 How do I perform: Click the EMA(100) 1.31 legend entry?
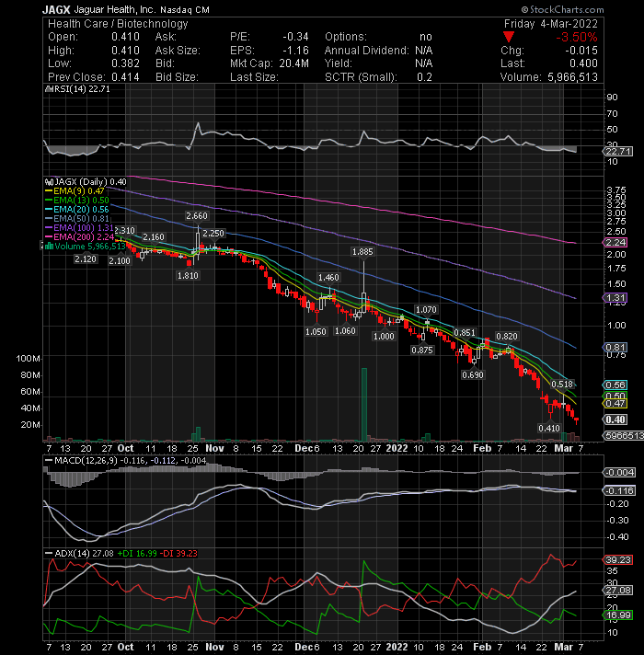pos(79,227)
